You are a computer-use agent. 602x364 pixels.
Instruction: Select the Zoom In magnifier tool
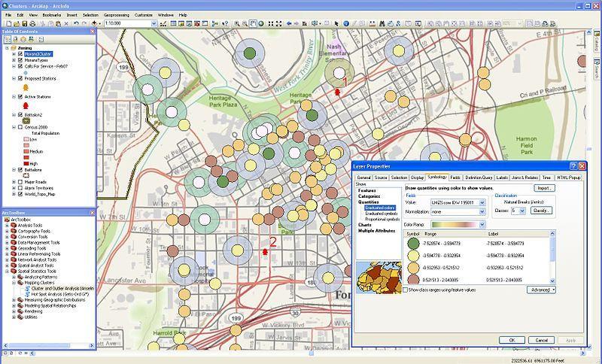[237, 23]
